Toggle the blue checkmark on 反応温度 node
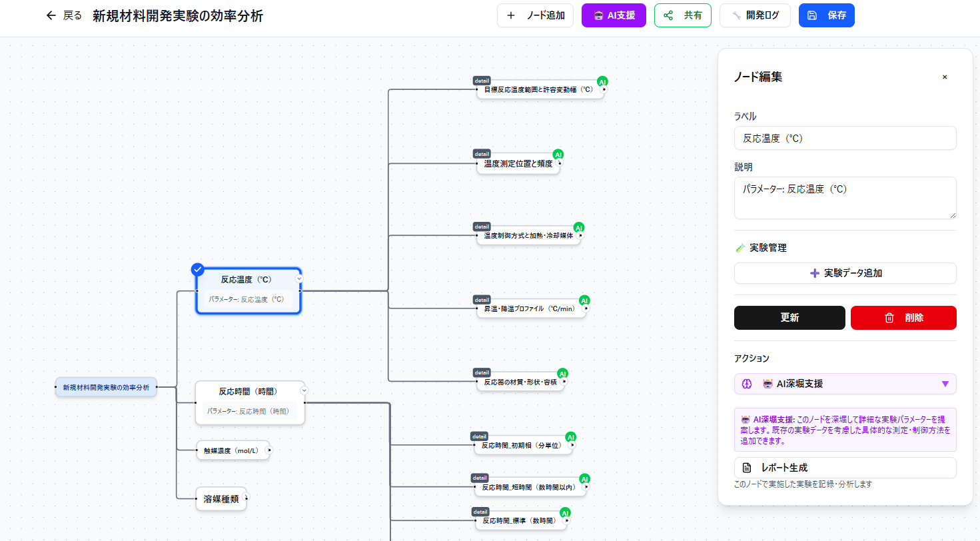 click(198, 269)
